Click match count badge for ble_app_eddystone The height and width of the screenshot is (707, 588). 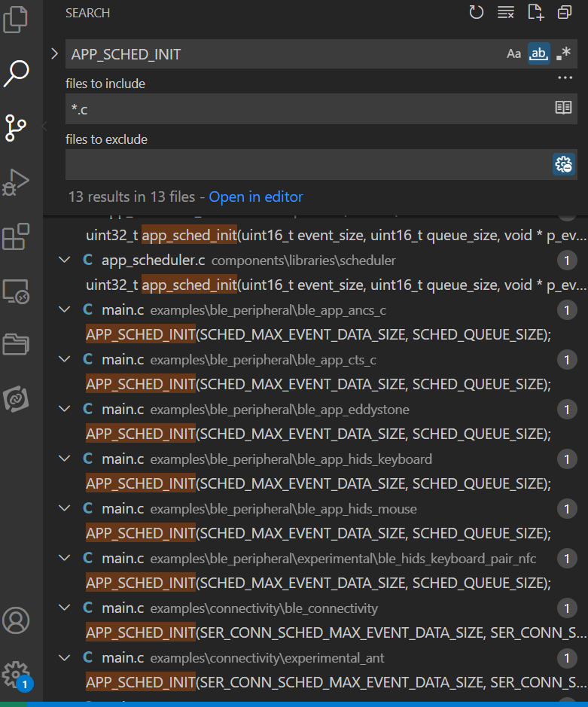point(567,409)
